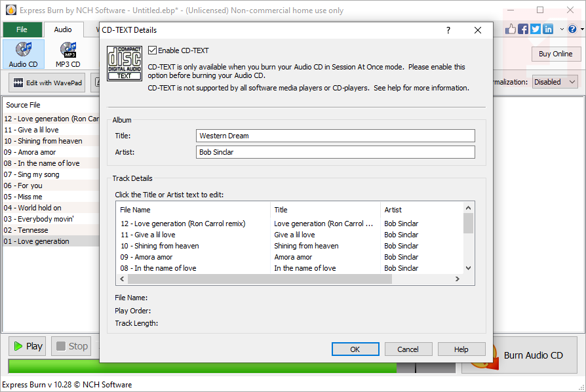Image resolution: width=586 pixels, height=392 pixels.
Task: Click the track list horizontal scrollbar thumb
Action: tap(260, 279)
